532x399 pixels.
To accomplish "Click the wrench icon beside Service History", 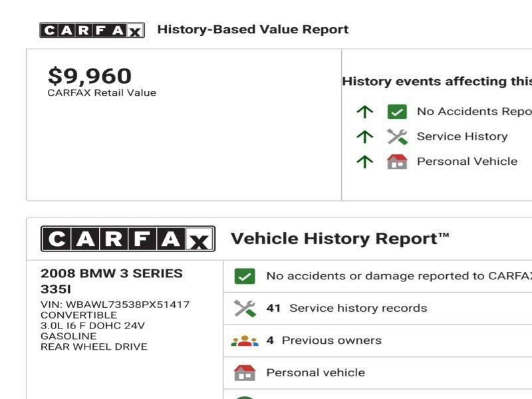I will point(397,137).
